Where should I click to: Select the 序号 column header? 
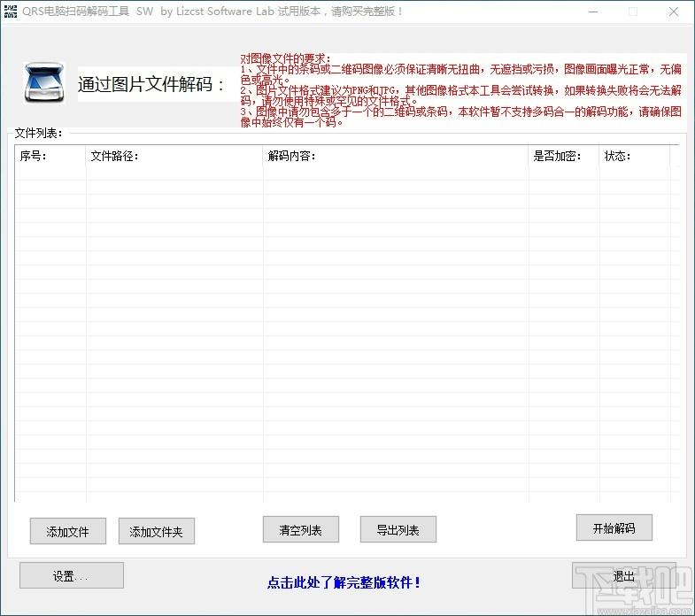point(50,156)
